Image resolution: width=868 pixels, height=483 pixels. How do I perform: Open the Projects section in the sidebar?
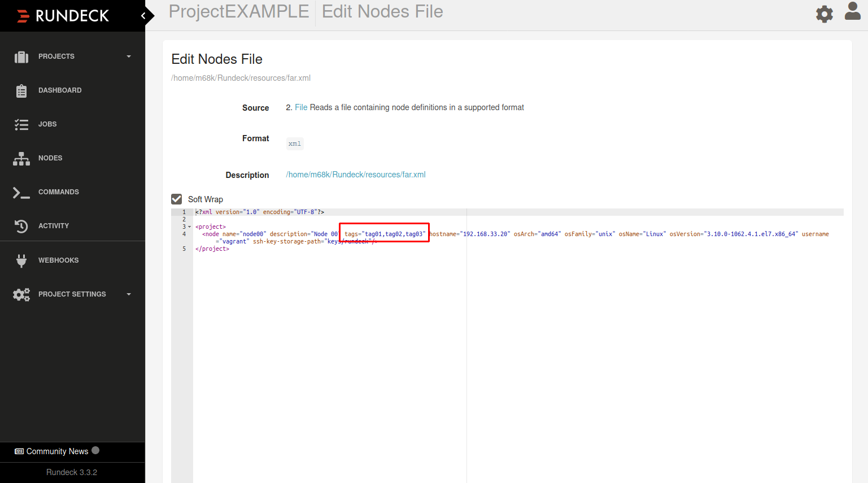pyautogui.click(x=56, y=56)
